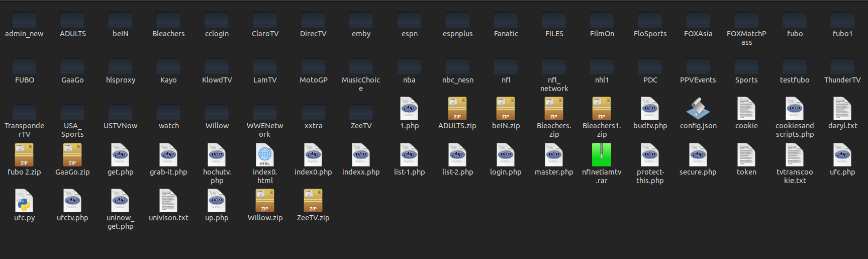This screenshot has width=868, height=259.
Task: Click the MotoGP folder name
Action: (x=313, y=80)
